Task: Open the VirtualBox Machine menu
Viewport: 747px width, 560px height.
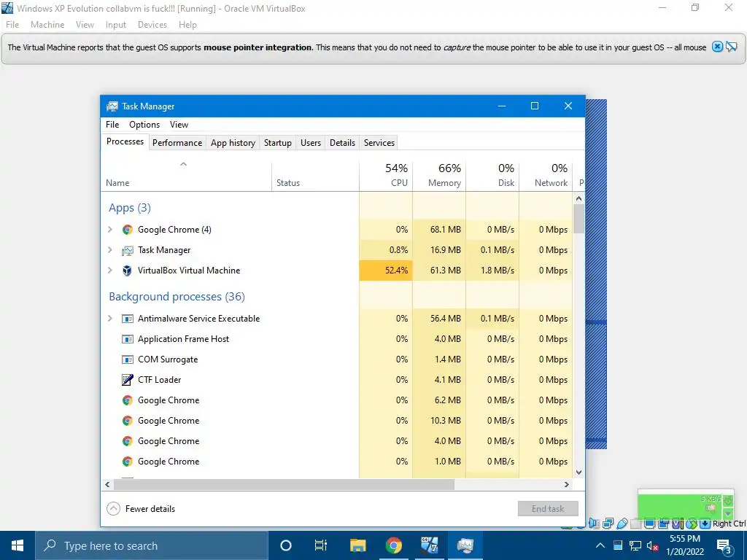Action: 47,25
